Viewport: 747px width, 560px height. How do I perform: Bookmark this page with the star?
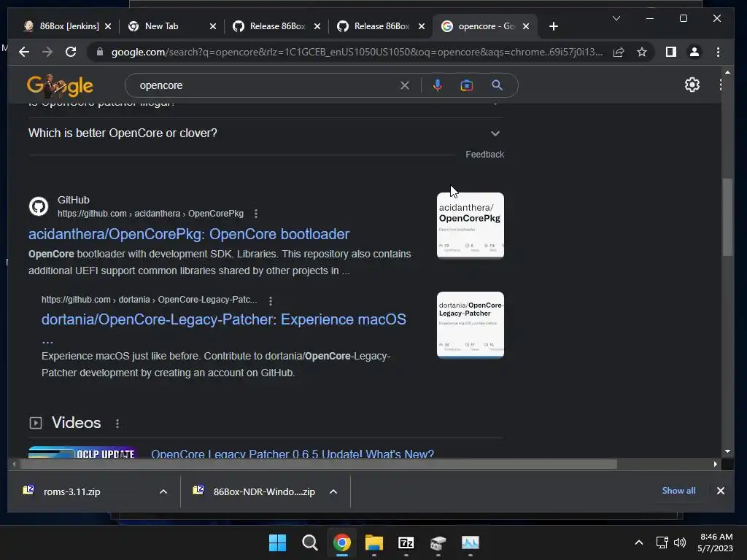[x=642, y=52]
